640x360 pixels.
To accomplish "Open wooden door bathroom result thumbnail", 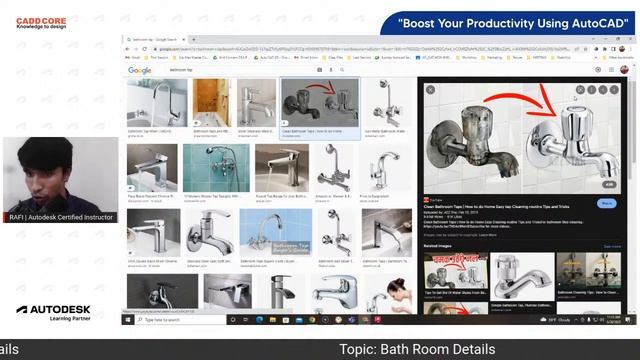I will pyautogui.click(x=212, y=103).
